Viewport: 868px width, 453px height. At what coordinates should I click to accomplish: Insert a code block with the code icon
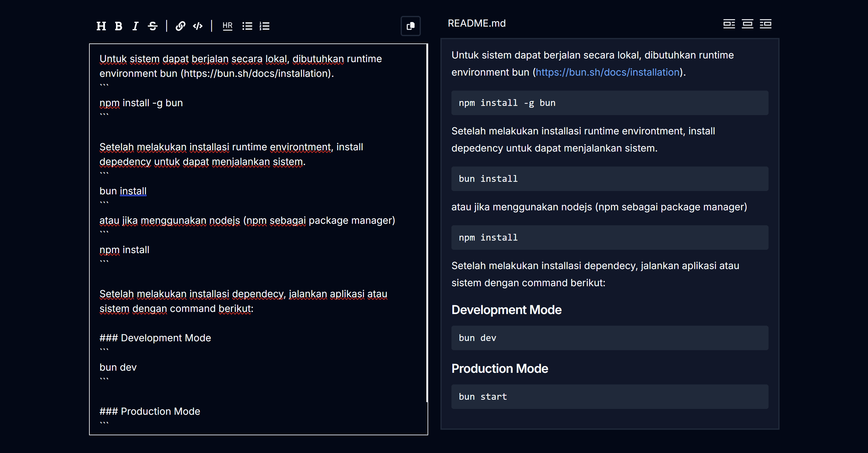pos(198,26)
